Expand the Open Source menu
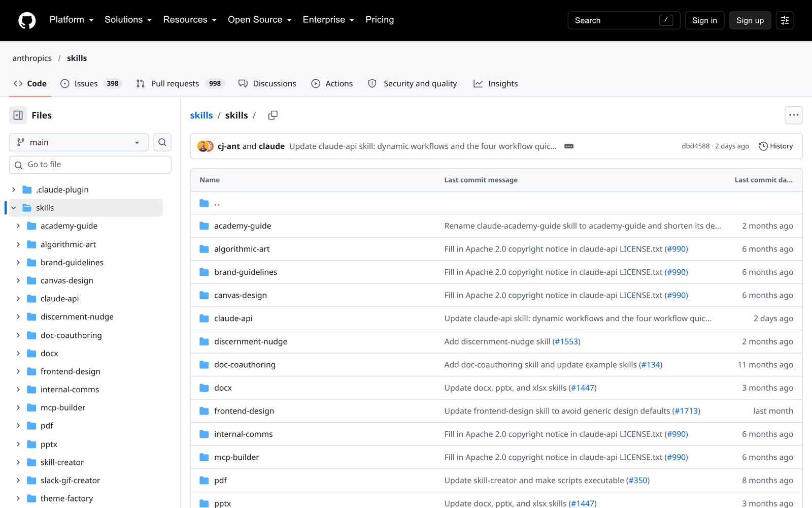The width and height of the screenshot is (812, 508). coord(259,20)
